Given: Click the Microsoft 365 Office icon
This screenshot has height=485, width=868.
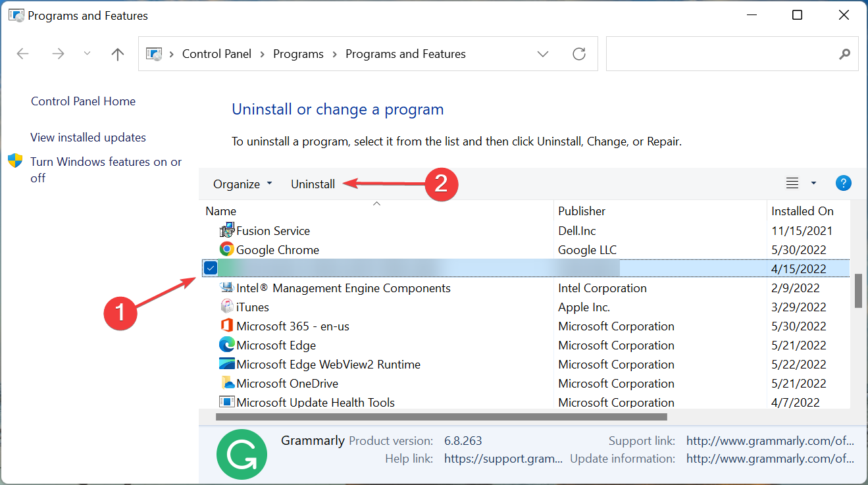Looking at the screenshot, I should pos(227,326).
